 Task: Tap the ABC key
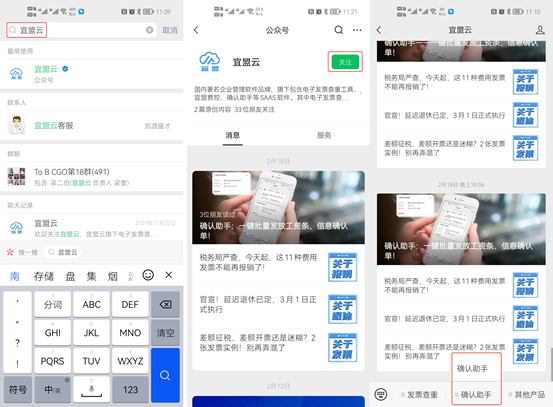91,304
